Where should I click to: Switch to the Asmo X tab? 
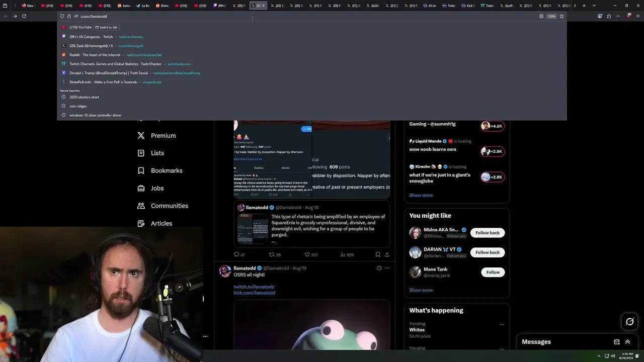point(124,6)
